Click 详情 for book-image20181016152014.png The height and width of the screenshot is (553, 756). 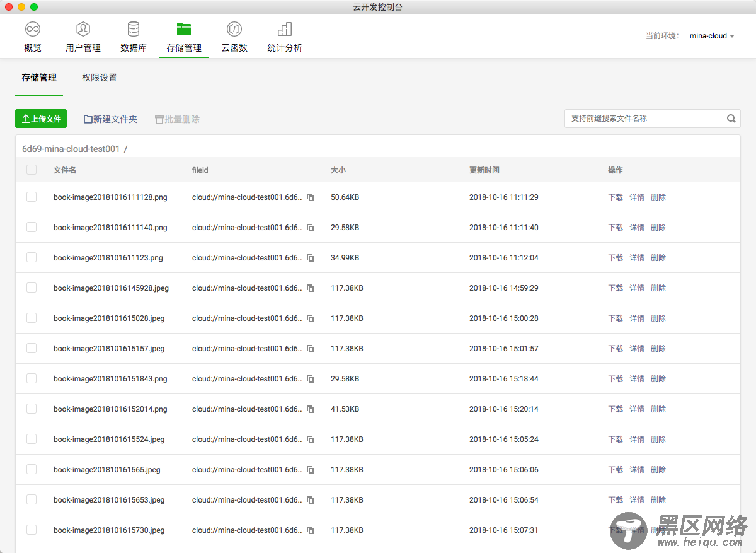click(637, 409)
